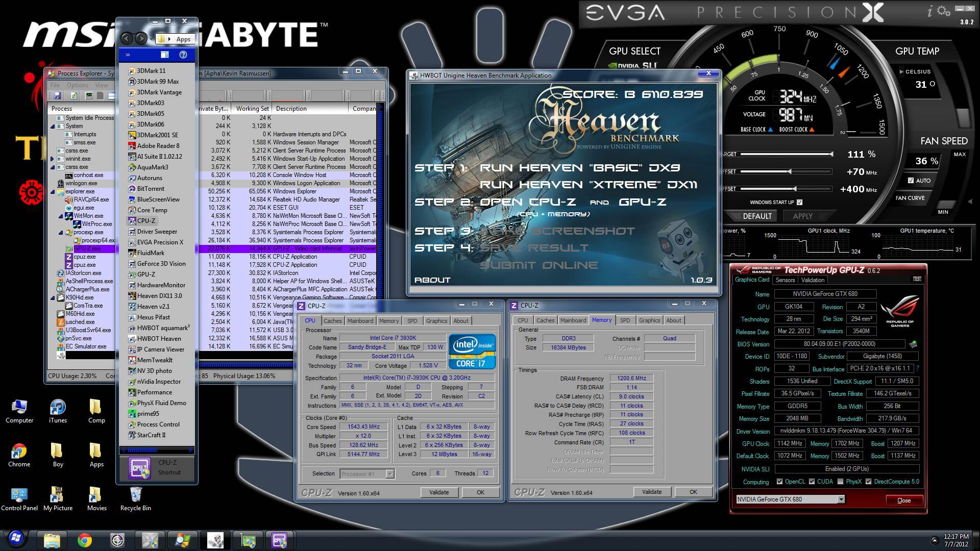The image size is (980, 551).
Task: Expand the Apps toolbar chevron overflow
Action: click(128, 55)
